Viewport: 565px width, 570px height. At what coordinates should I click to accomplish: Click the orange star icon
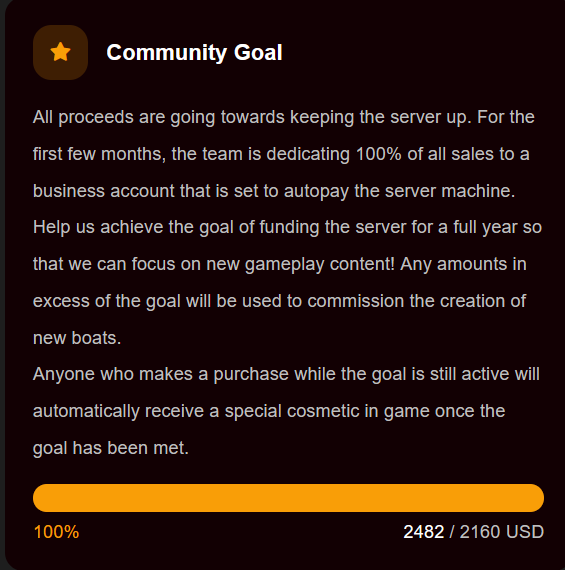click(x=60, y=52)
